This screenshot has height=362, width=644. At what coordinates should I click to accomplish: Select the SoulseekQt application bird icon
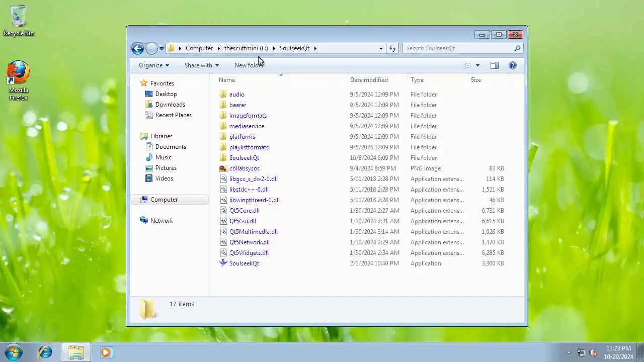click(223, 263)
